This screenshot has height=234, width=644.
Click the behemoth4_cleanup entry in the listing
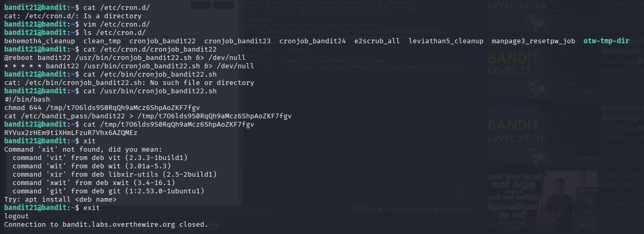coord(40,41)
